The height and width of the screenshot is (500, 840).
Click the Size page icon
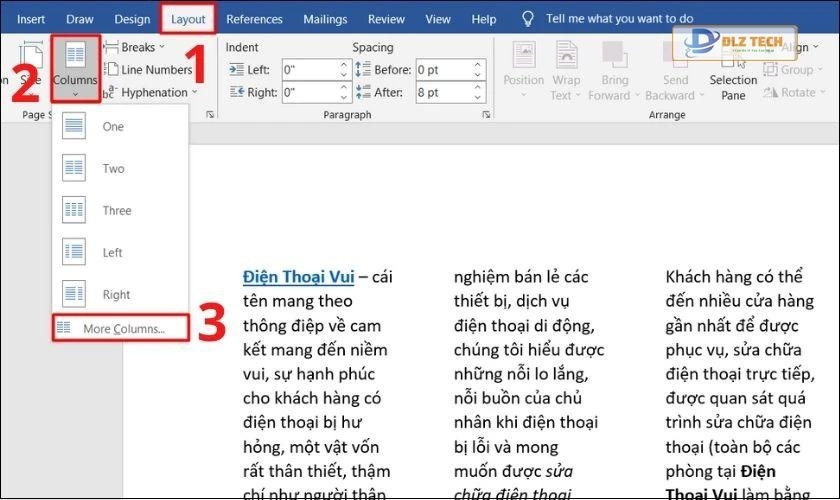click(31, 57)
